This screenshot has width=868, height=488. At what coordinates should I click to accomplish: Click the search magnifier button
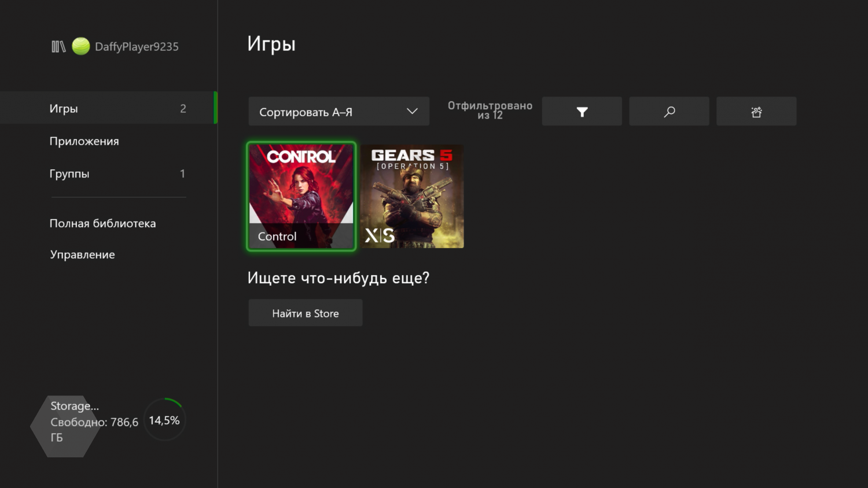pyautogui.click(x=669, y=112)
